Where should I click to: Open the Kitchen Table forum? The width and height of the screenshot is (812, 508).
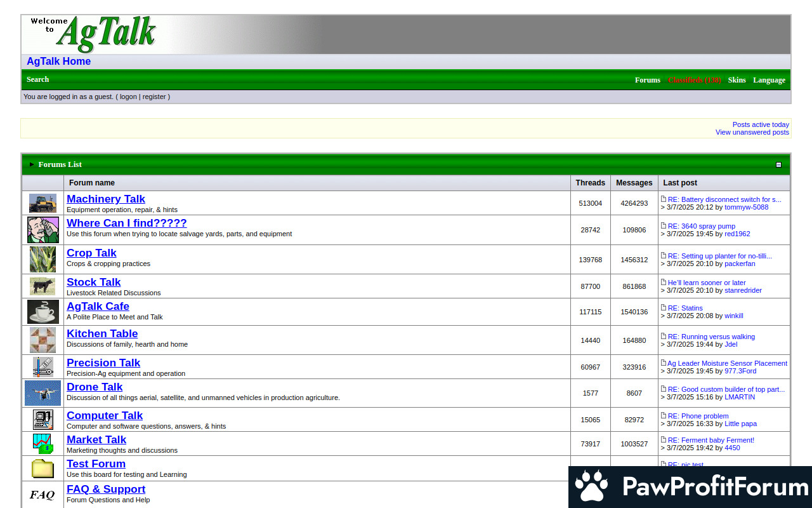[x=102, y=333]
